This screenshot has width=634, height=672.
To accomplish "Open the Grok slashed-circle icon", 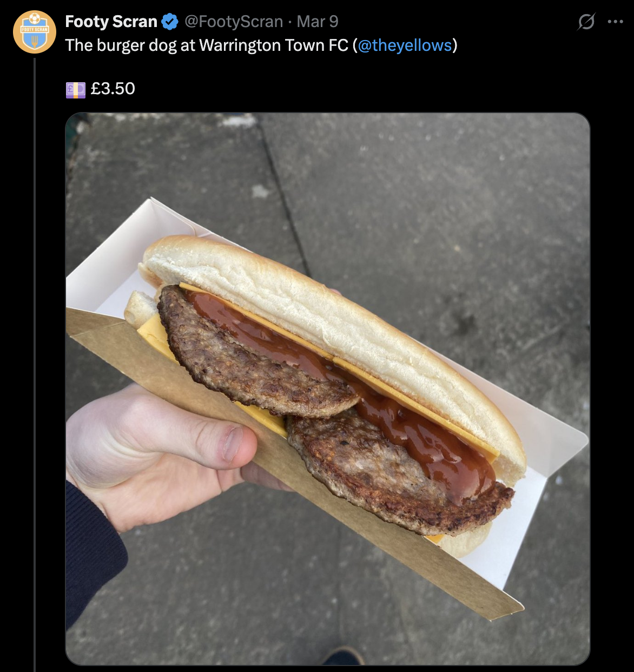I will coord(586,22).
